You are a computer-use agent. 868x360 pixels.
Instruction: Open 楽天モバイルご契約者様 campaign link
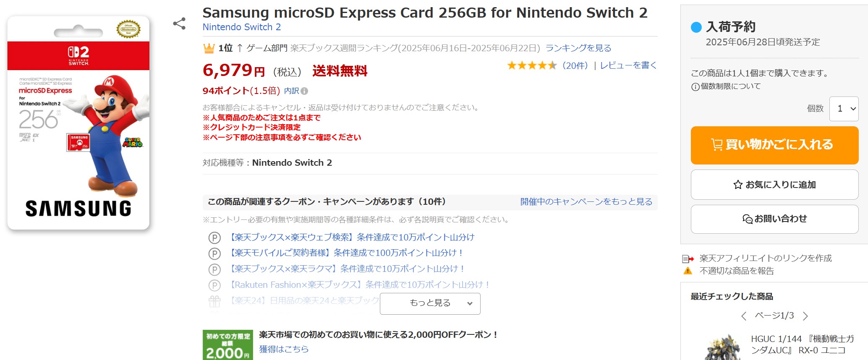(x=346, y=253)
